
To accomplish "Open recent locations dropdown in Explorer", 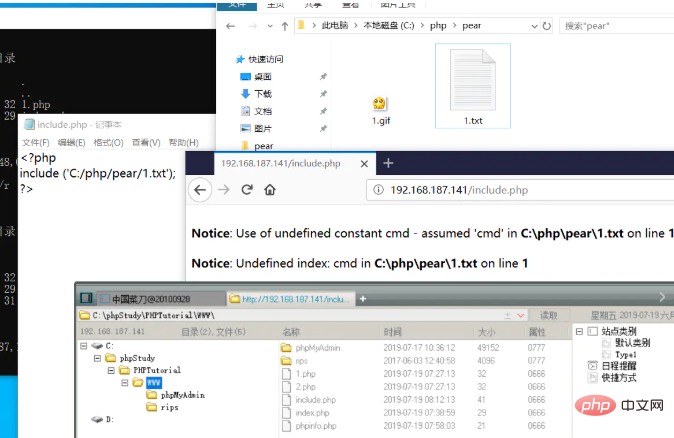I will pos(270,26).
